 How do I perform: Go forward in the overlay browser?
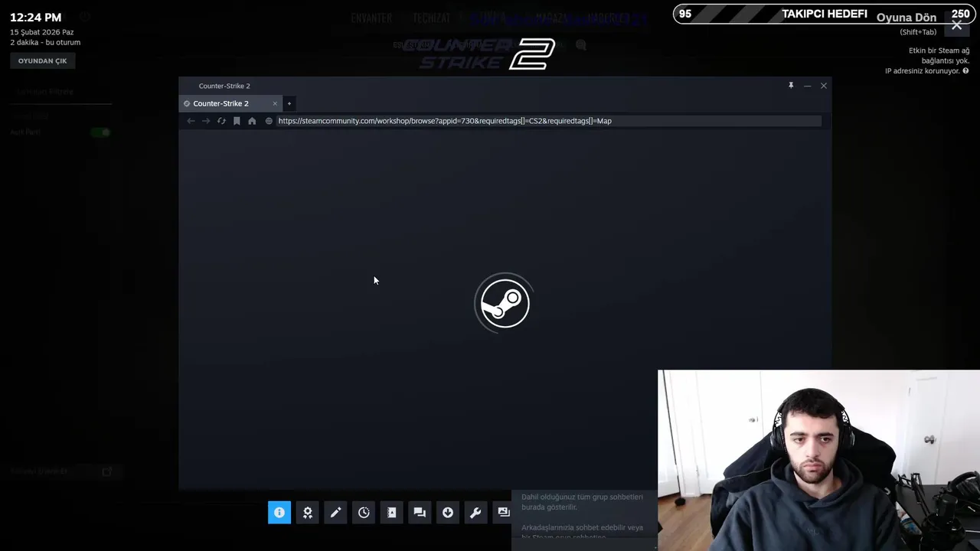[206, 121]
